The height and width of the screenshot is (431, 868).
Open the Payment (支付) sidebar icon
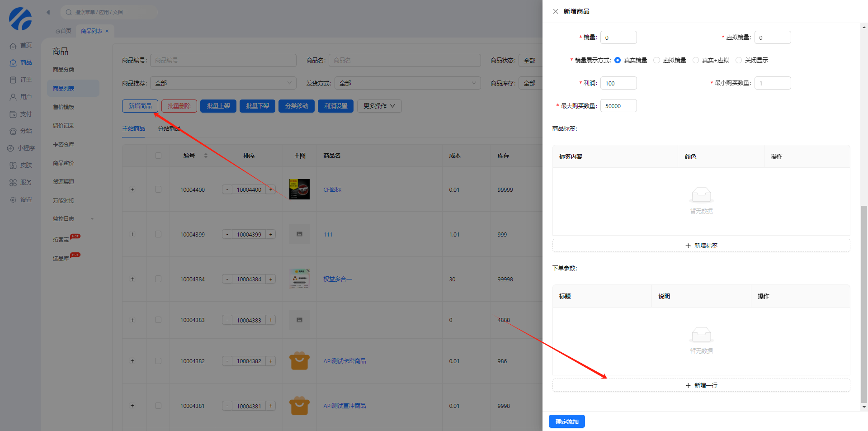[13, 114]
